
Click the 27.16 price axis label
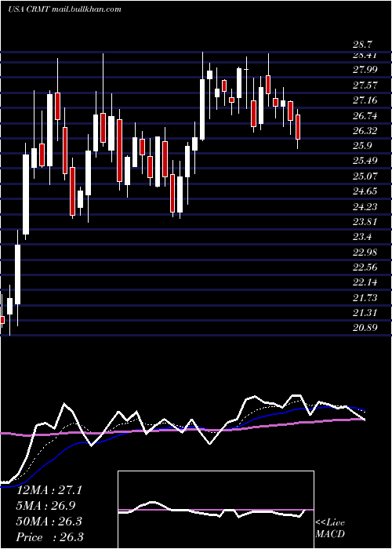click(365, 100)
